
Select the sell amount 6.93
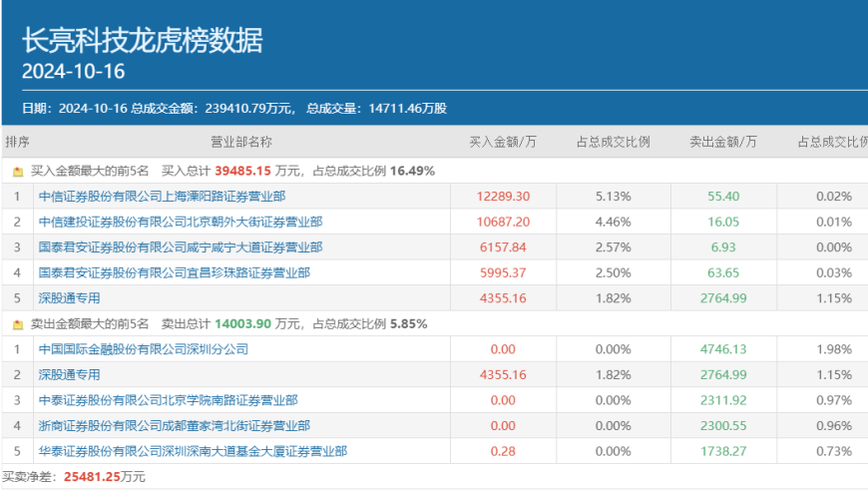(723, 247)
